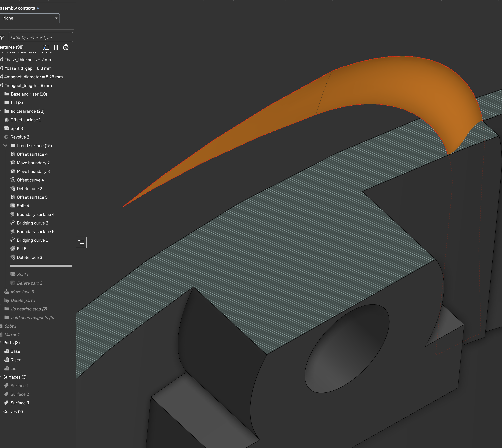Open the feature list panel toggle icon
This screenshot has height=448, width=502.
coord(81,243)
